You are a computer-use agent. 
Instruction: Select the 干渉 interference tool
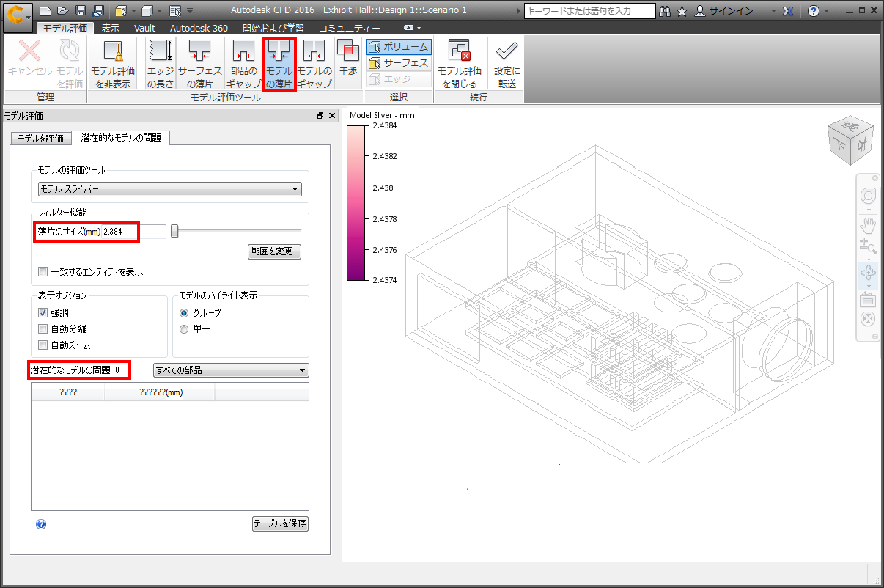pos(347,63)
